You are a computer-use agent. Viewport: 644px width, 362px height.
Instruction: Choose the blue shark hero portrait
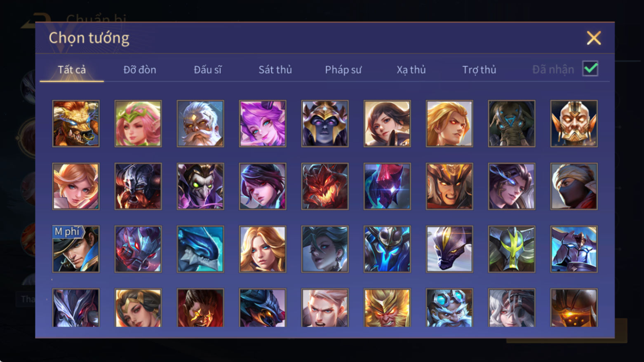coord(200,249)
